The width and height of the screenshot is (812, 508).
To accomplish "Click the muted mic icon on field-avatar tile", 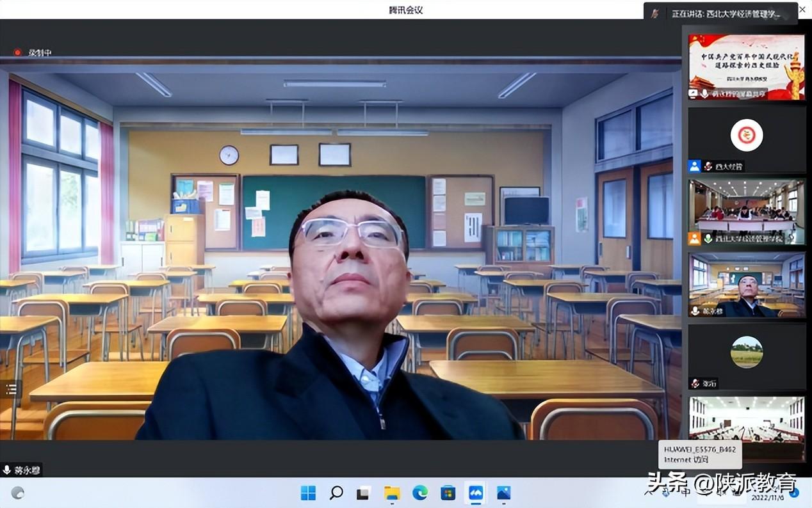I will tap(695, 383).
